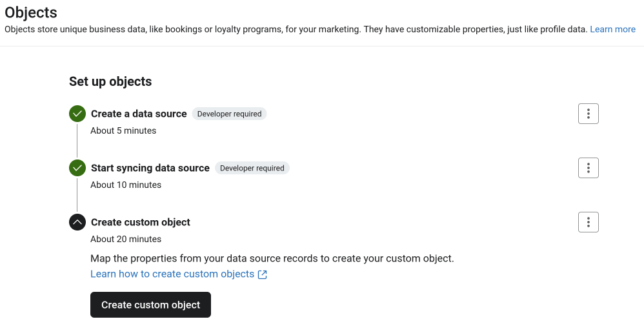644x328 pixels.
Task: Click the external link icon after the custom objects link
Action: [263, 274]
